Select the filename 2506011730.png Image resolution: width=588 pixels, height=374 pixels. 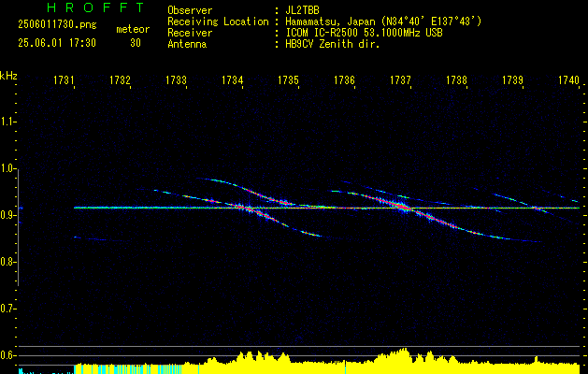(57, 25)
